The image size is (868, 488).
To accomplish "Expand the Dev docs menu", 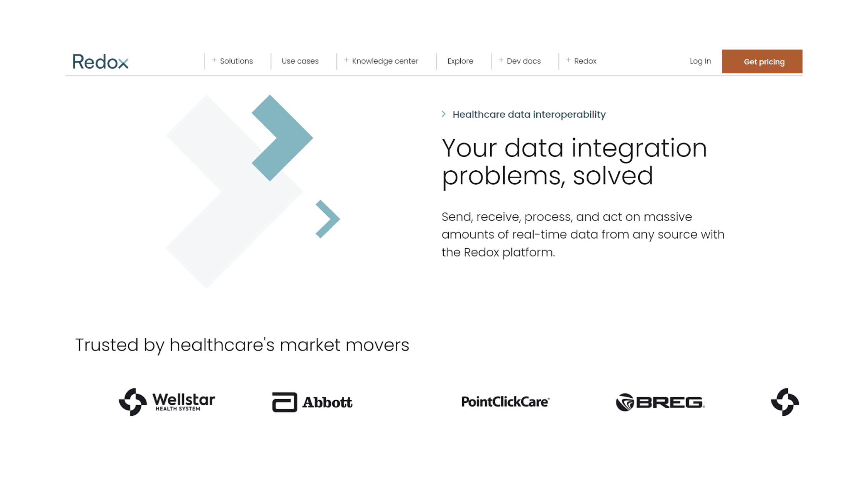I will 523,61.
